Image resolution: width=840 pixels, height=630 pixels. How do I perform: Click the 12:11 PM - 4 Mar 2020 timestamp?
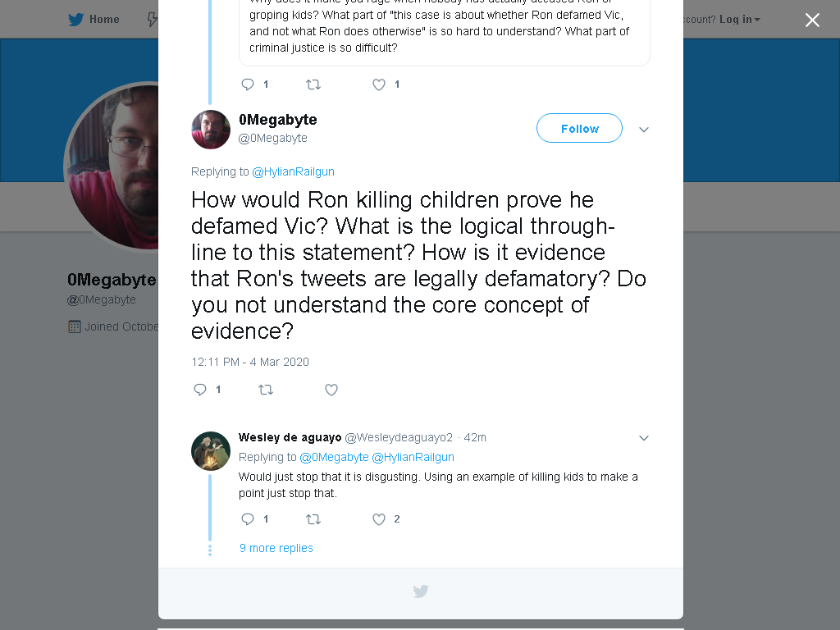(250, 362)
